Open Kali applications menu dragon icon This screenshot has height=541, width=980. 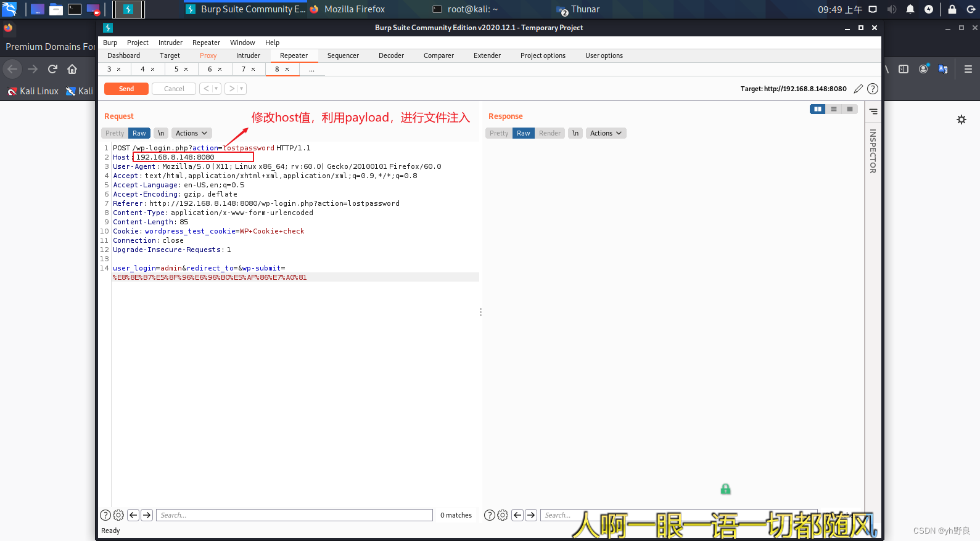(9, 9)
